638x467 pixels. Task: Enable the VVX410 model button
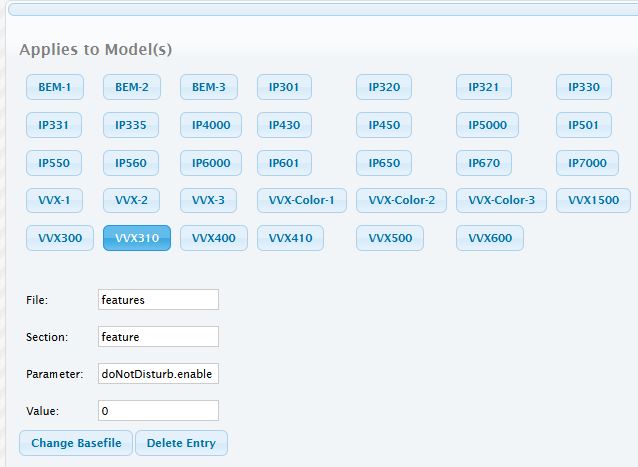(290, 238)
